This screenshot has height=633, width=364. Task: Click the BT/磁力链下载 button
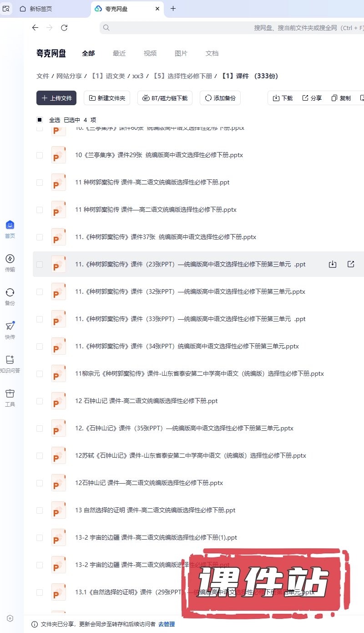(165, 98)
